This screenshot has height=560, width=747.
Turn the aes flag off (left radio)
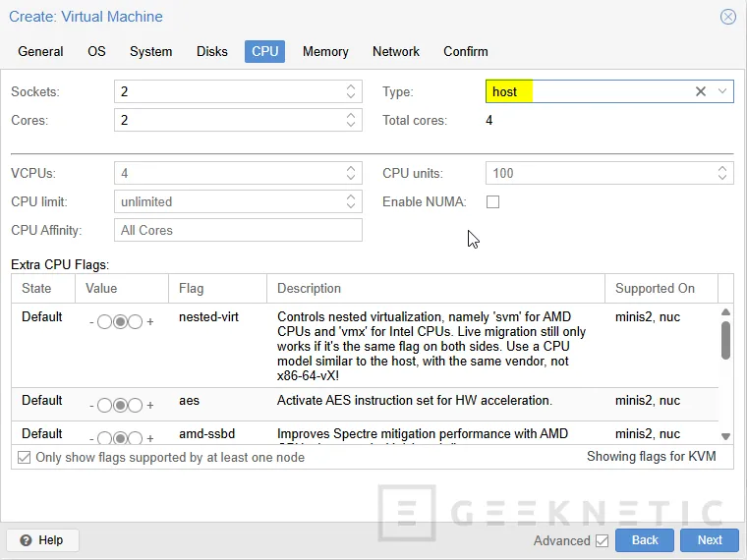(104, 405)
